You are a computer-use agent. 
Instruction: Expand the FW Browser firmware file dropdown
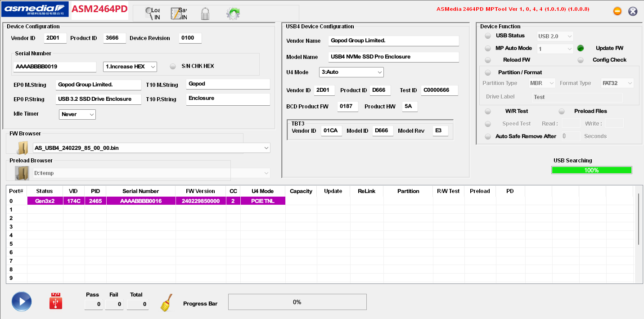pyautogui.click(x=152, y=148)
